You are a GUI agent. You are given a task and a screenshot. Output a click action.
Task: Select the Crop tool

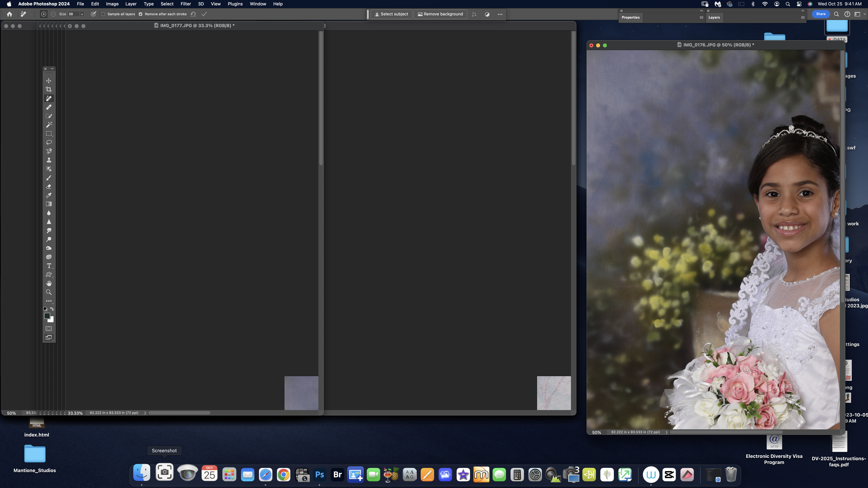tap(49, 90)
